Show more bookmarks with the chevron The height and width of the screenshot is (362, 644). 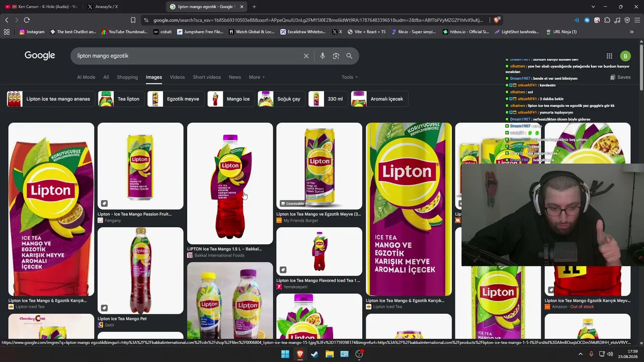coord(632,32)
